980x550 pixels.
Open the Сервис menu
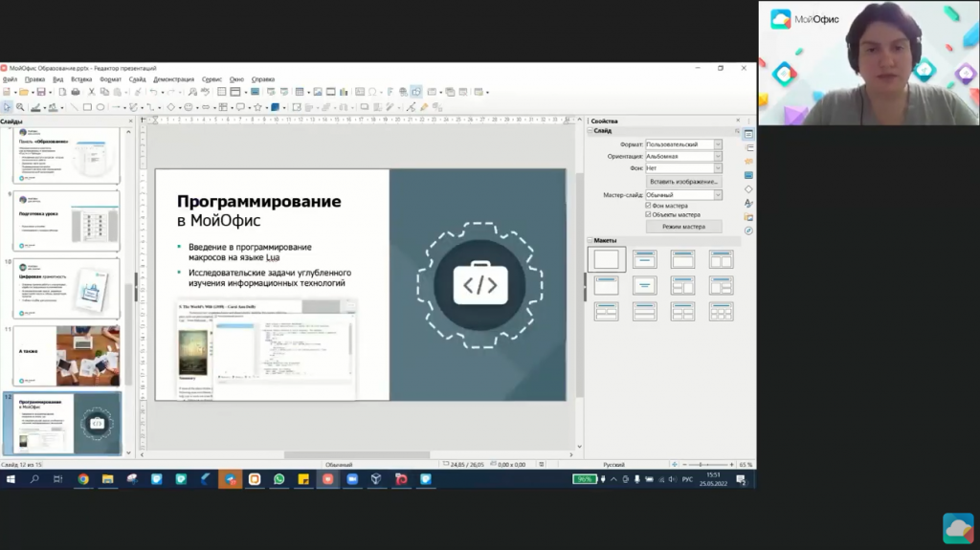click(x=212, y=79)
